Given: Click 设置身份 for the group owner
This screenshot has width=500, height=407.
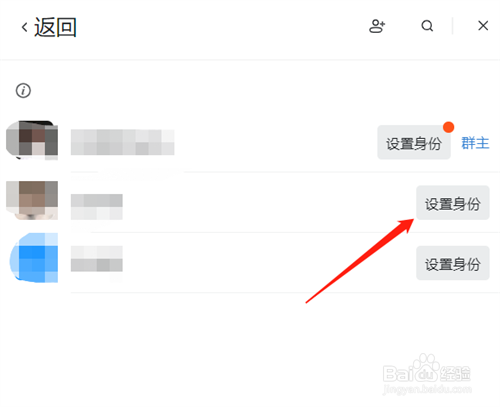Looking at the screenshot, I should point(414,143).
